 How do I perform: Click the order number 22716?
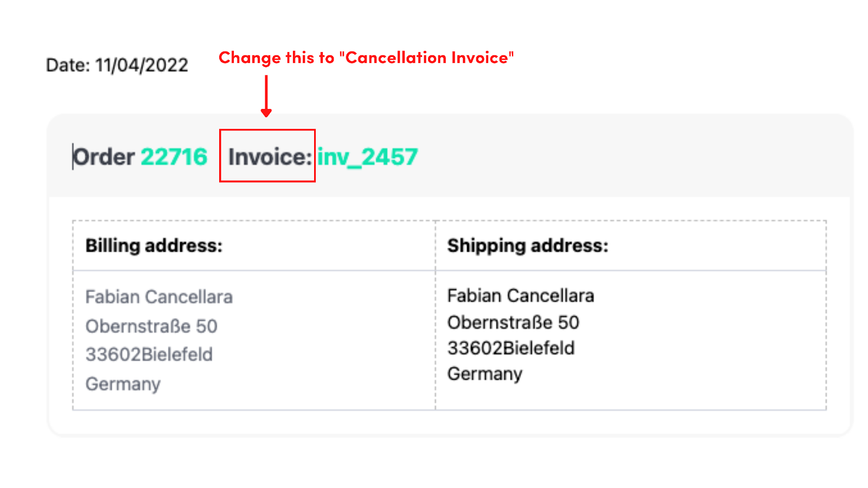click(174, 157)
